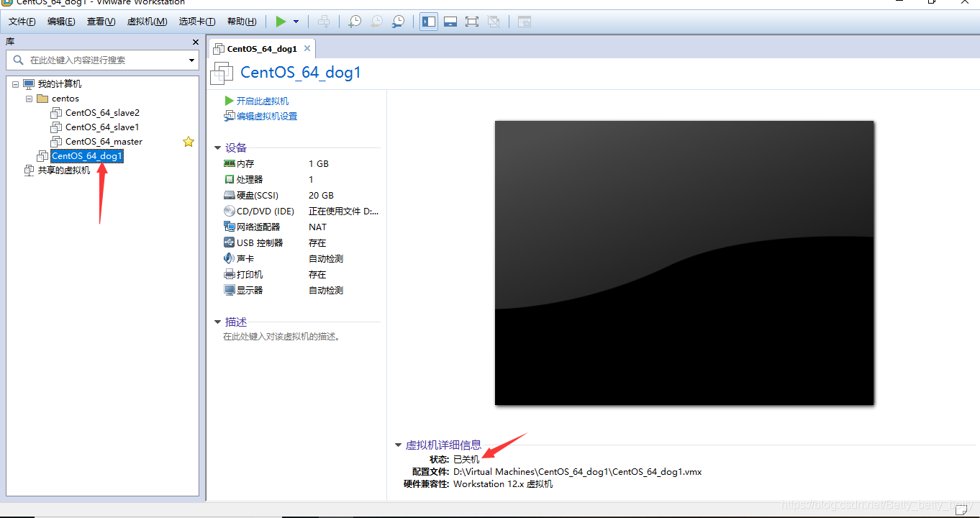The height and width of the screenshot is (518, 980).
Task: Open the library search dropdown arrow
Action: [x=192, y=60]
